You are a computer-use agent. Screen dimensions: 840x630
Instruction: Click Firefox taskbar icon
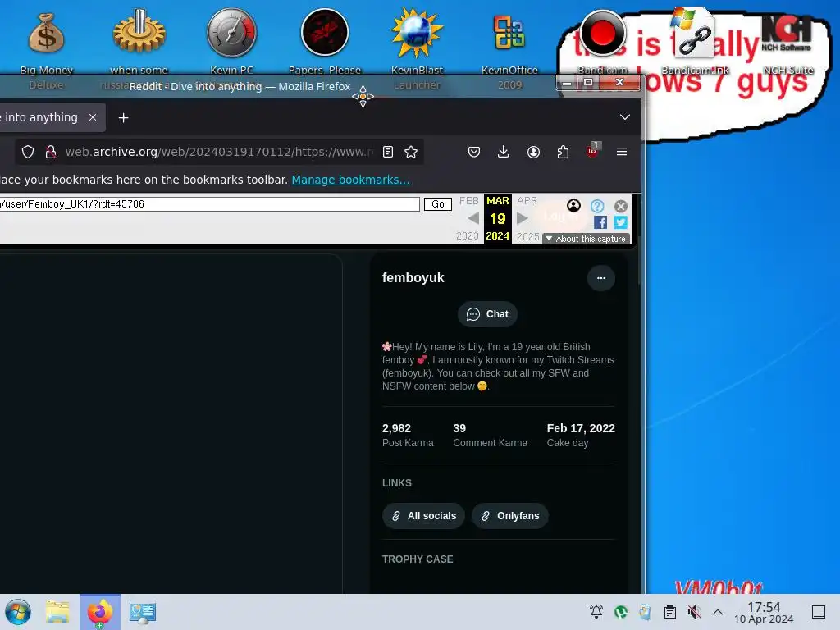point(100,612)
